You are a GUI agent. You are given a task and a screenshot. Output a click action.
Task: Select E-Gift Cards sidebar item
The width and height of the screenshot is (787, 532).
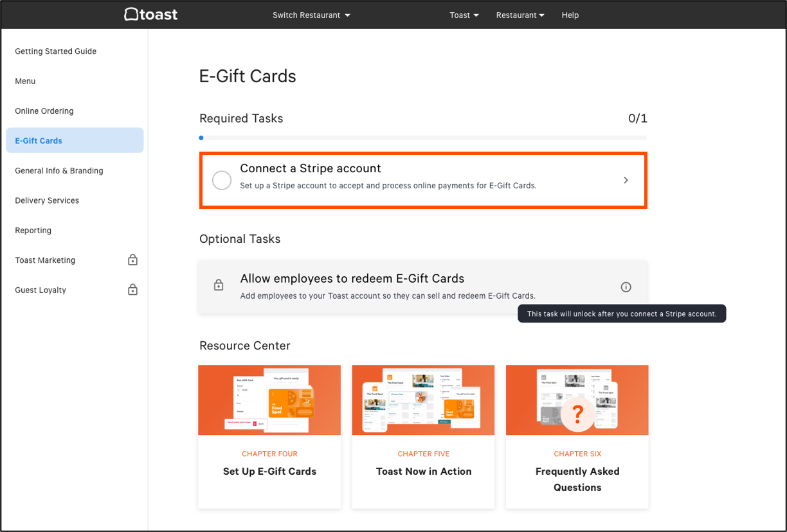(75, 141)
